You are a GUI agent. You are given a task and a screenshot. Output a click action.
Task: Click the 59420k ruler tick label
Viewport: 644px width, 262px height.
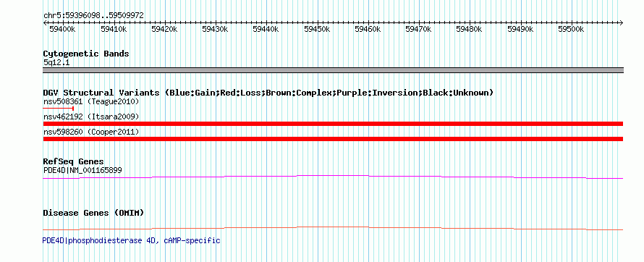pyautogui.click(x=164, y=29)
